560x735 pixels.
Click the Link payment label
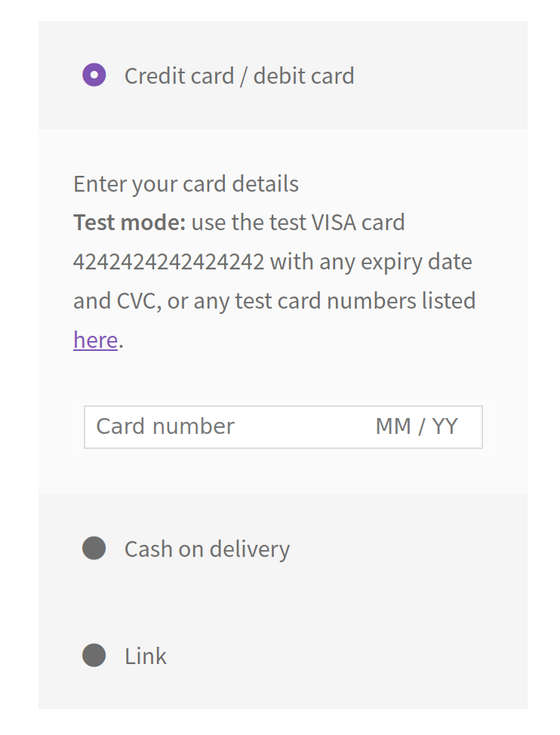pos(146,656)
